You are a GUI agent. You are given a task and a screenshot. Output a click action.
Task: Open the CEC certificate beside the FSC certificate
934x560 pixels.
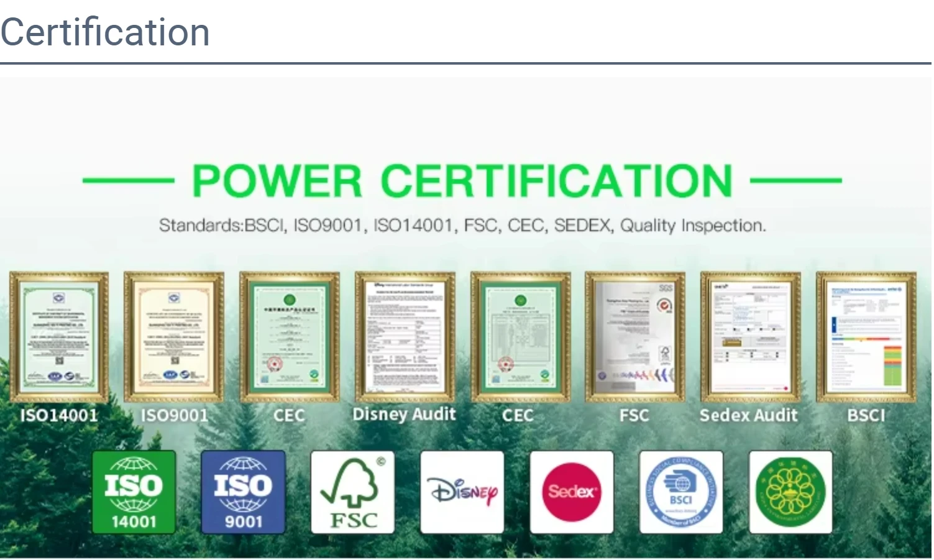tap(521, 337)
